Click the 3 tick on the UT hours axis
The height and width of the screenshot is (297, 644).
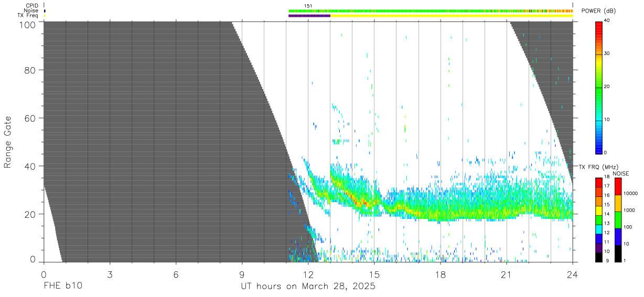coord(110,274)
